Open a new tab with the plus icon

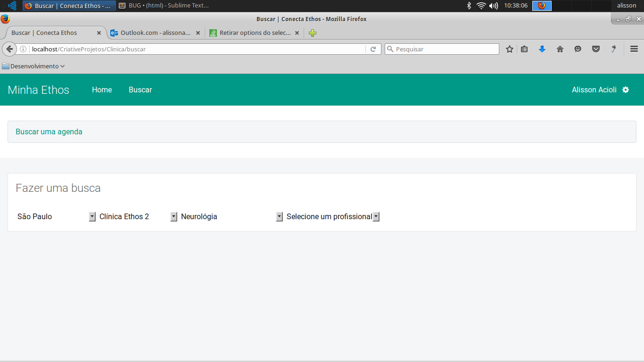313,33
